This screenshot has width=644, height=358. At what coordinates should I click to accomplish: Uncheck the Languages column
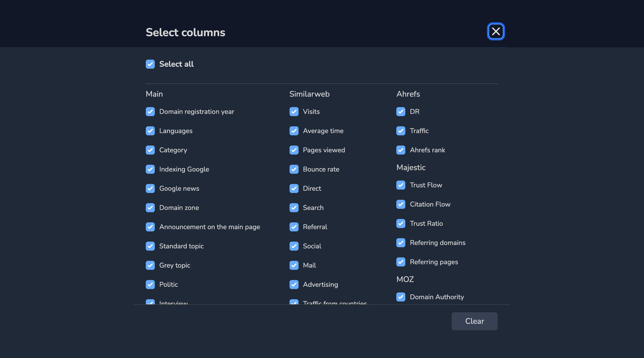pos(150,131)
